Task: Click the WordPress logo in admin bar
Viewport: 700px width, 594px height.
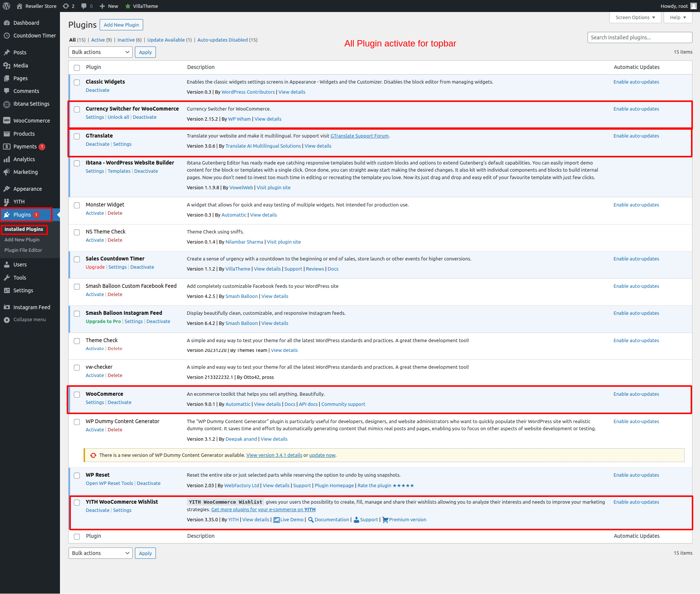Action: click(x=6, y=6)
